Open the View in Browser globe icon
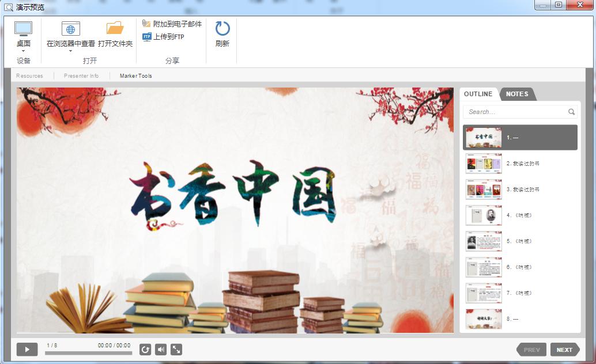Image resolution: width=596 pixels, height=364 pixels. coord(70,28)
